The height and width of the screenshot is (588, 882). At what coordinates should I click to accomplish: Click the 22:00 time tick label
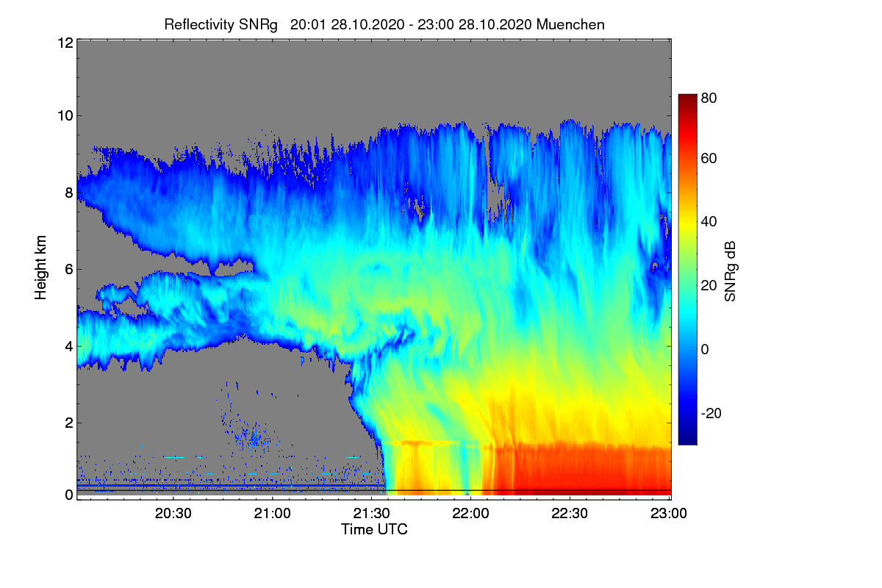[471, 514]
